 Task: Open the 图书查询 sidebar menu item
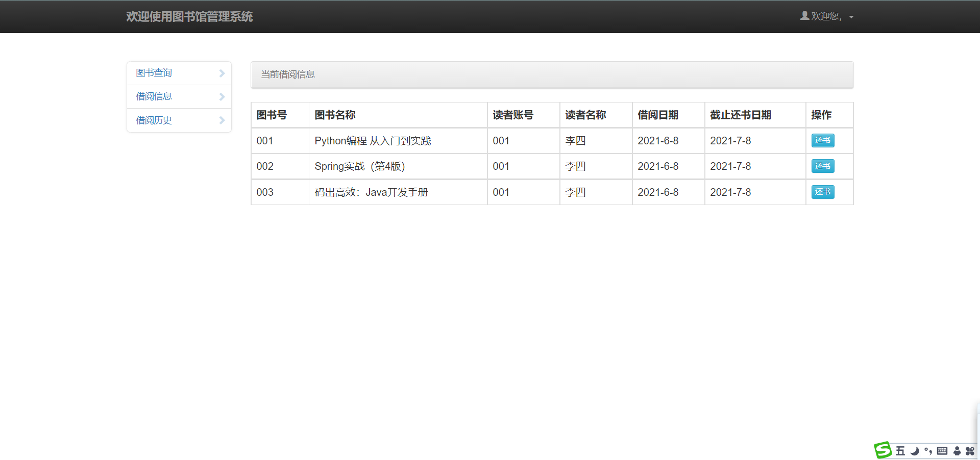179,73
